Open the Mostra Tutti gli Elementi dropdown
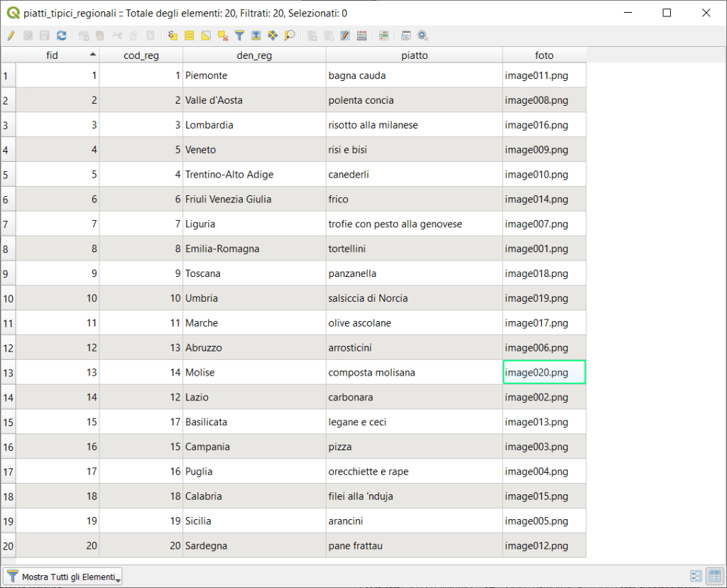 click(62, 577)
